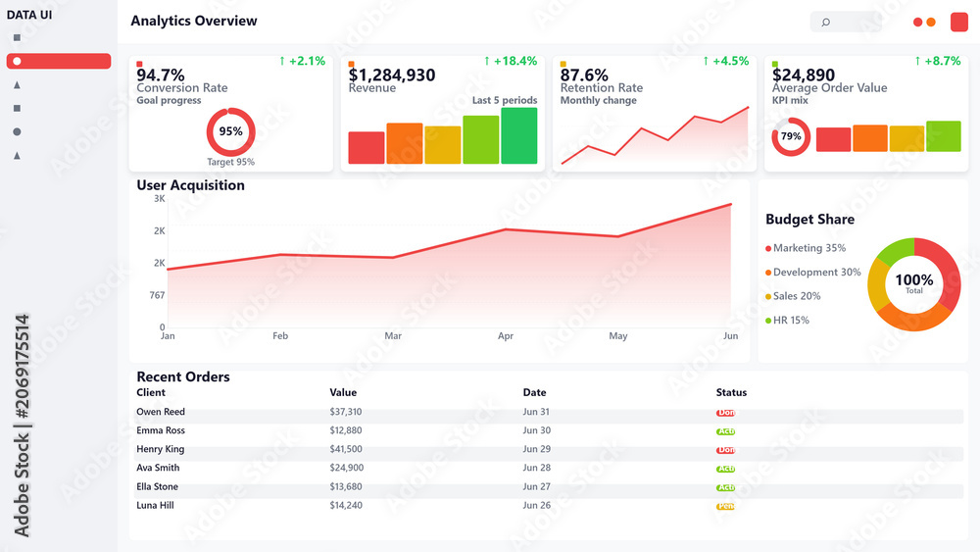Select the tallest green Revenue bar

[x=518, y=135]
